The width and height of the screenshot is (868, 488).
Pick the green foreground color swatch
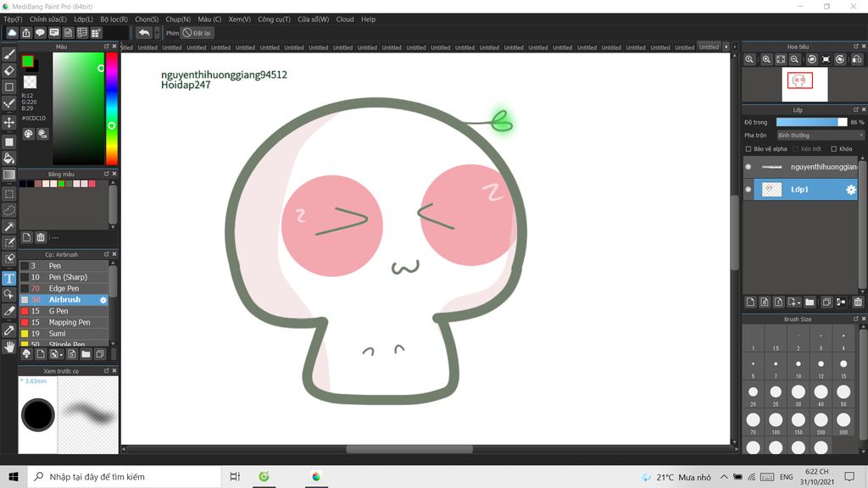tap(27, 61)
